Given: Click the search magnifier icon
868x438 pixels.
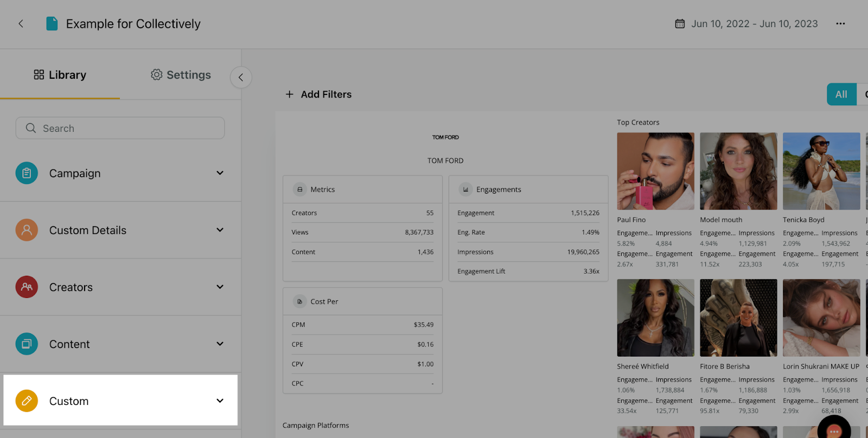Looking at the screenshot, I should [31, 128].
